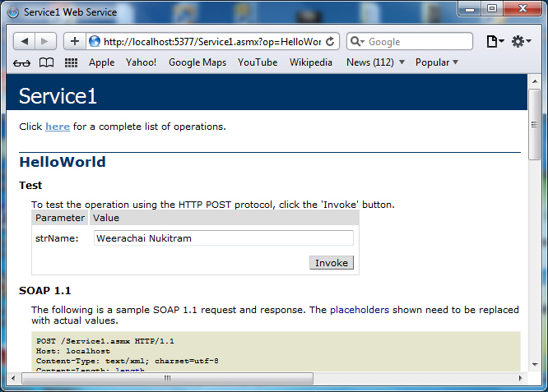Open the settings gear menu
The height and width of the screenshot is (392, 548).
click(x=522, y=41)
